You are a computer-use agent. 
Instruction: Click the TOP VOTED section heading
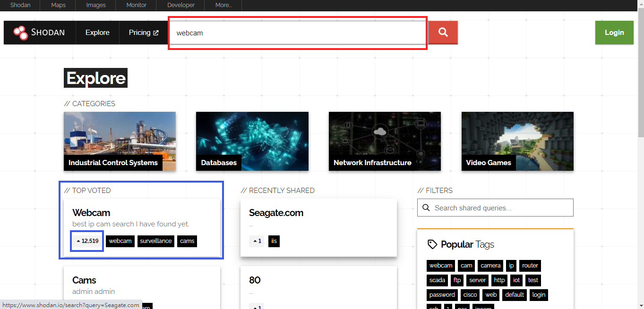pyautogui.click(x=87, y=191)
